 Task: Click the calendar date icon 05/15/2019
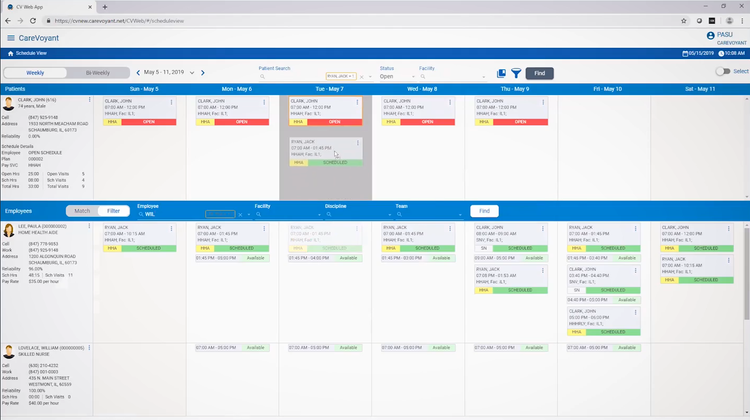coord(685,54)
